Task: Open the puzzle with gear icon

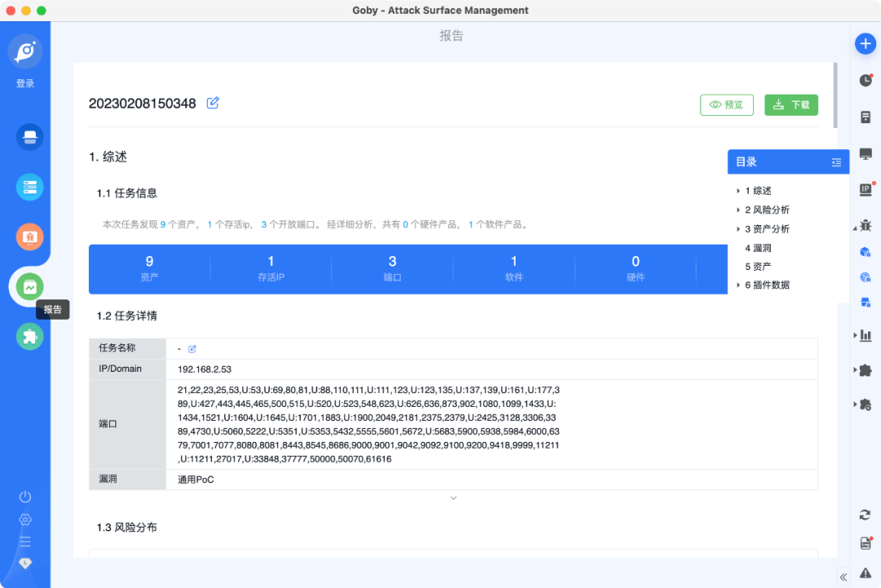Action: (866, 405)
